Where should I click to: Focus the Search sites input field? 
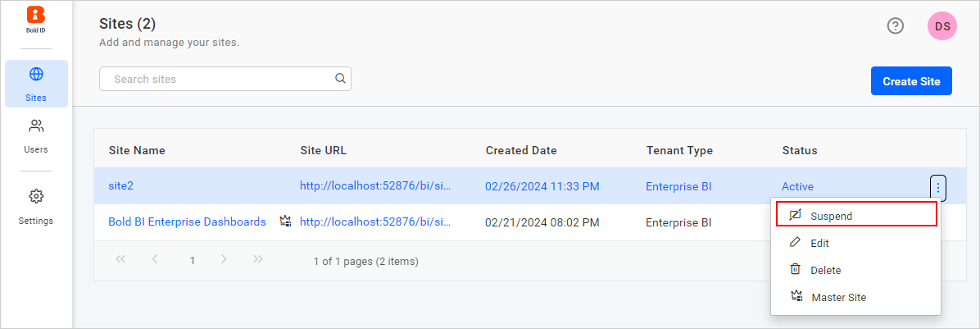(x=217, y=79)
